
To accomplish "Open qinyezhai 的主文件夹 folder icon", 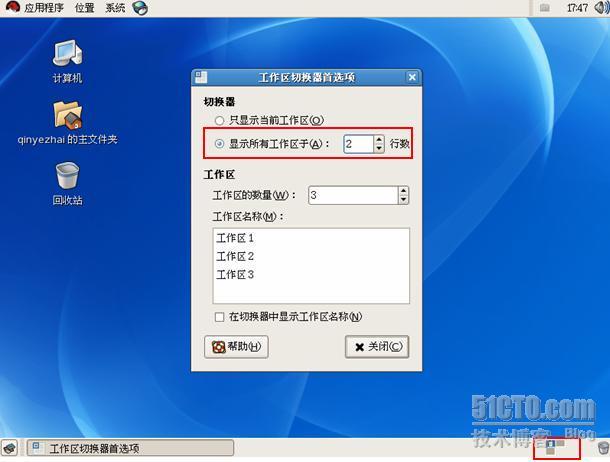I will pos(68,122).
